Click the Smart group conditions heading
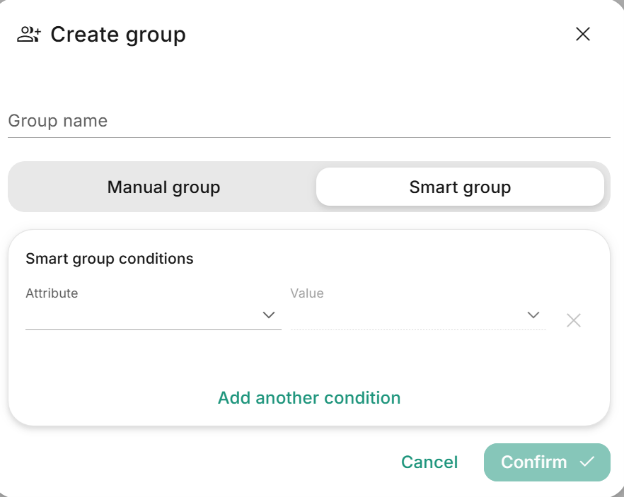 tap(109, 259)
